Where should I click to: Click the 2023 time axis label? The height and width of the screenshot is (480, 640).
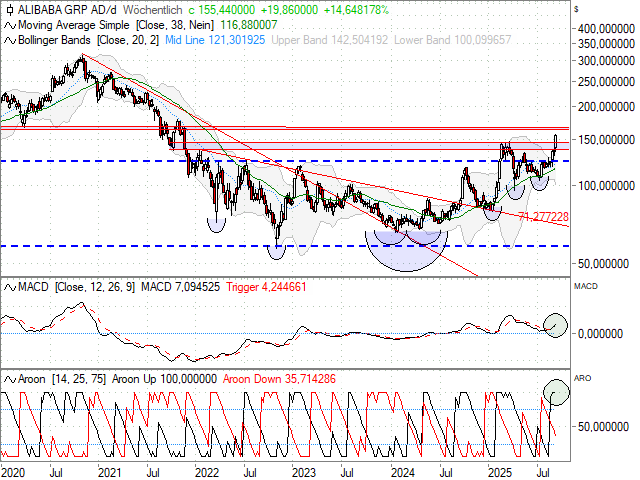(x=304, y=473)
